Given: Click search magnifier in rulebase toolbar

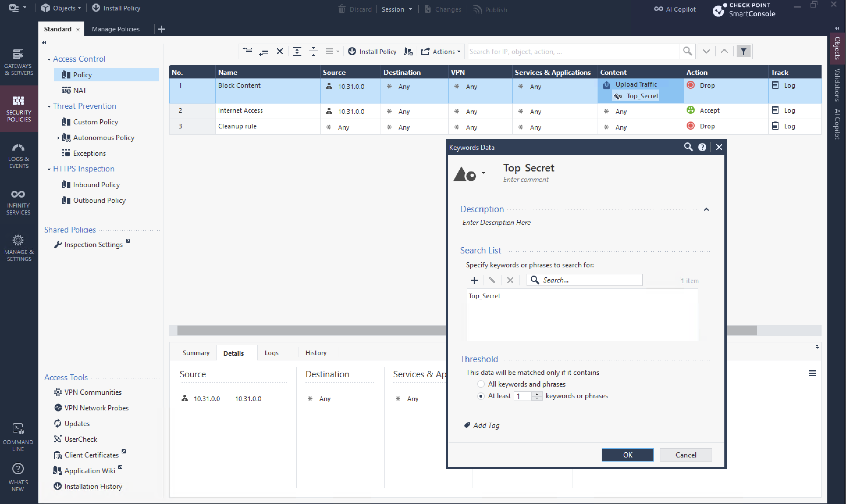Looking at the screenshot, I should point(687,51).
